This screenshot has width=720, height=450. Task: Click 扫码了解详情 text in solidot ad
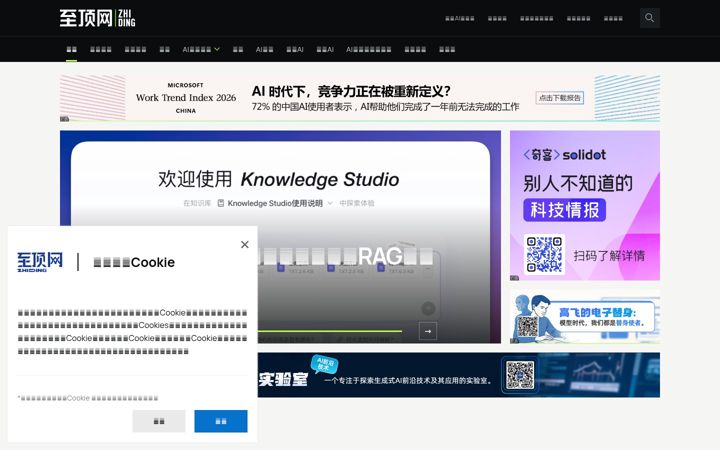pos(609,255)
